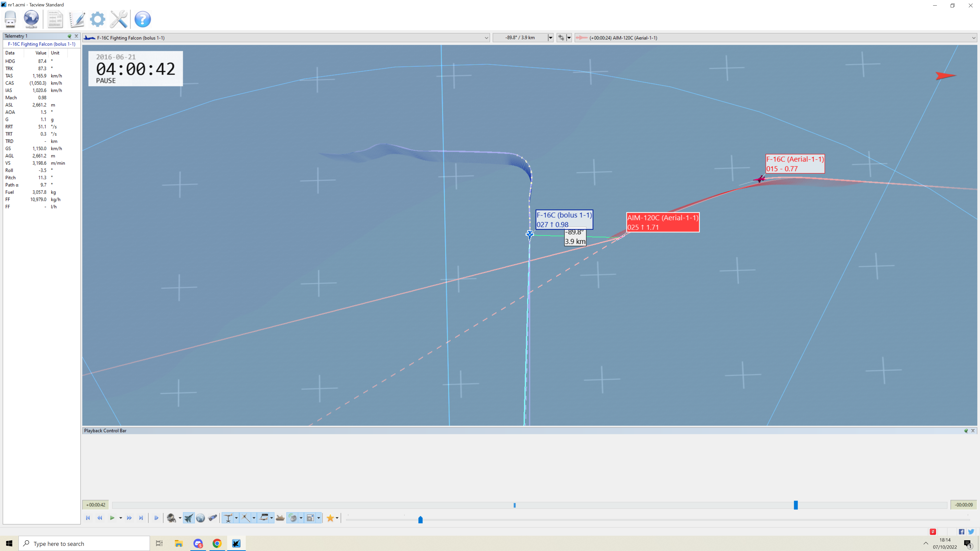Open settings via the blue gear icon

point(98,19)
